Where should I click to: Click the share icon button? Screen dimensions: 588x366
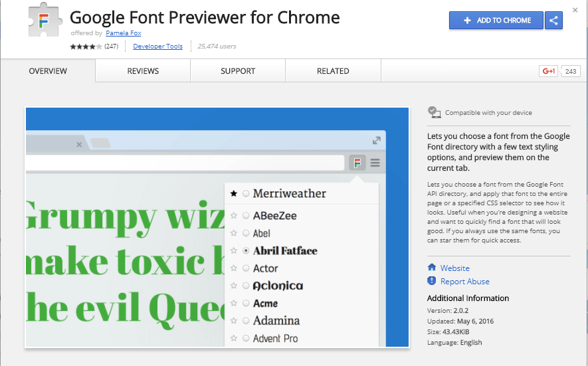click(x=553, y=20)
